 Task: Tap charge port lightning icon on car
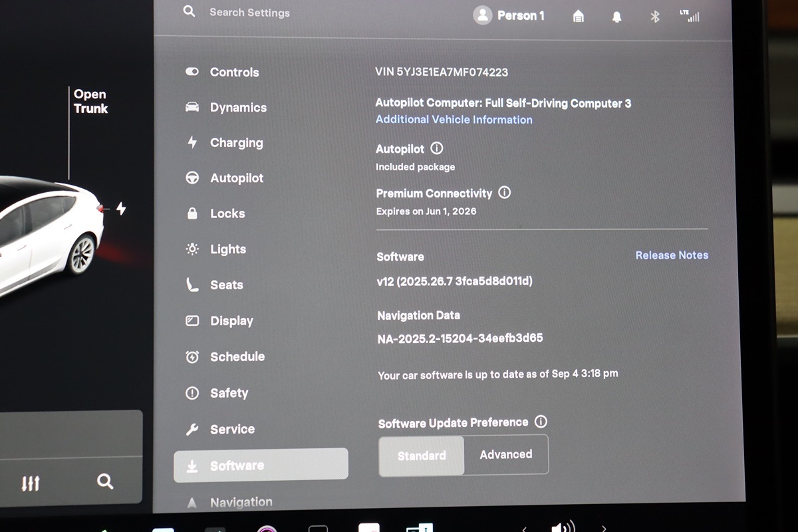[x=121, y=208]
